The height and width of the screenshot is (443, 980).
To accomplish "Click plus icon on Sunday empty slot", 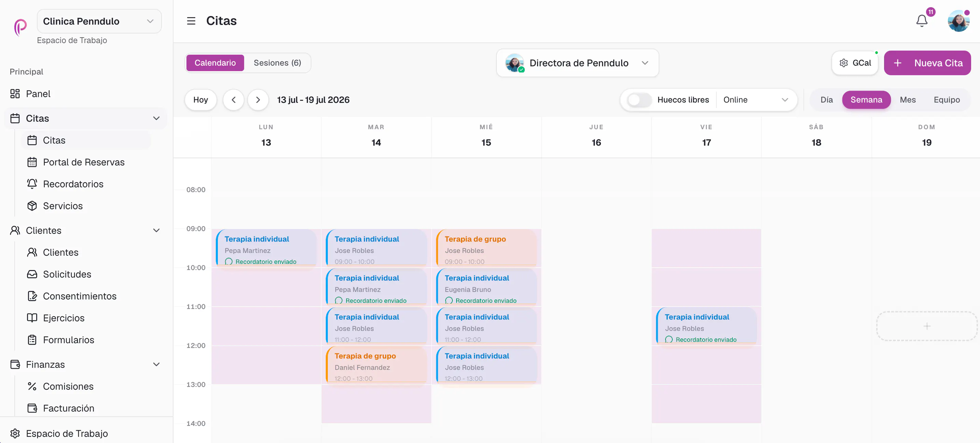I will tap(927, 326).
